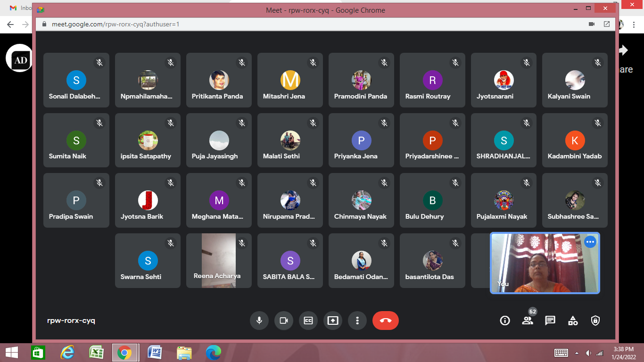644x362 pixels.
Task: Select Reena Acharya's video tile
Action: pos(219,261)
